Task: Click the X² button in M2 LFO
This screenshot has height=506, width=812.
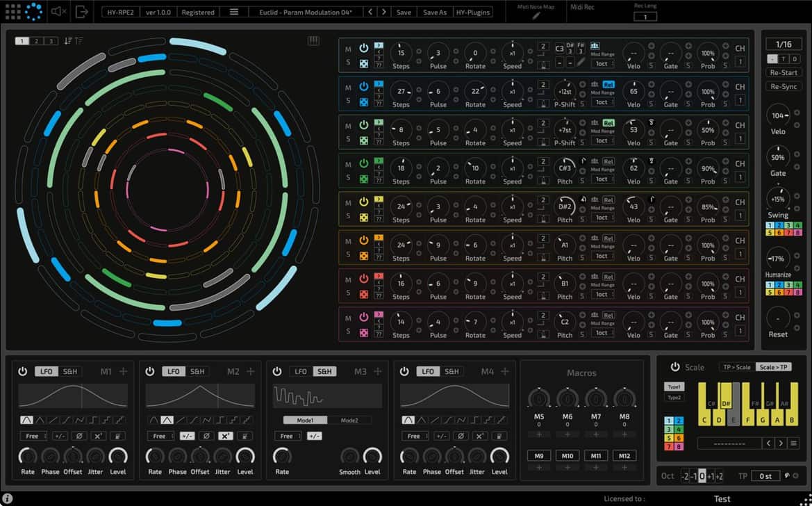Action: pos(225,436)
